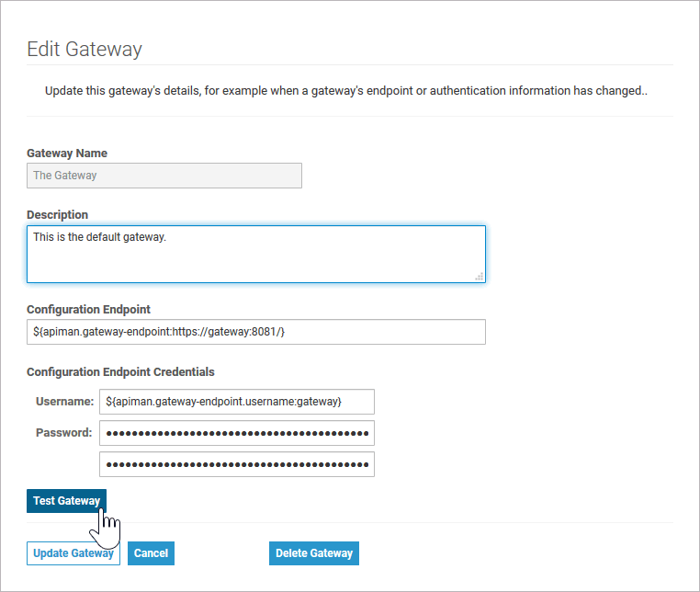
Task: Click into the Configuration Endpoint field
Action: (x=255, y=332)
